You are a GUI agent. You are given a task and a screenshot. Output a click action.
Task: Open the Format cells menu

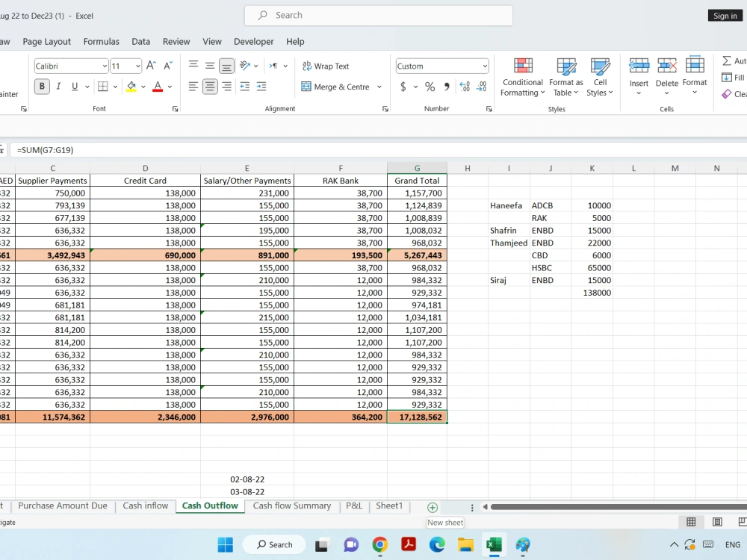[x=695, y=76]
